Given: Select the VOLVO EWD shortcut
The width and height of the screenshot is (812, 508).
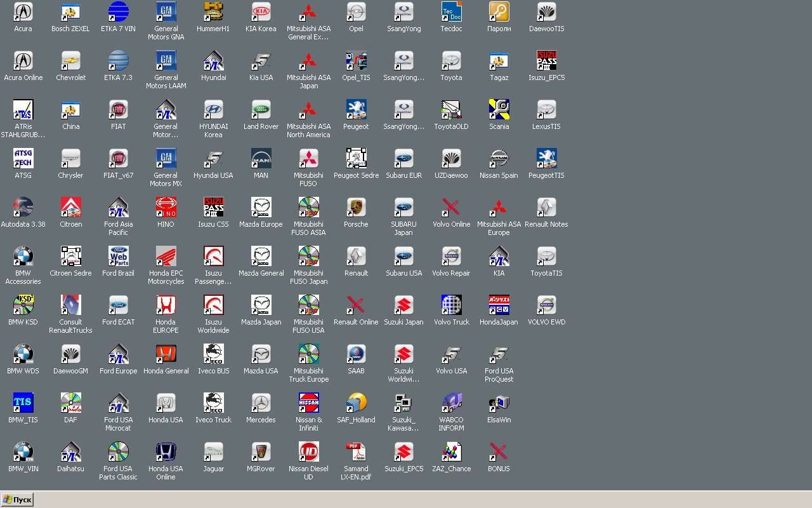Looking at the screenshot, I should tap(546, 305).
